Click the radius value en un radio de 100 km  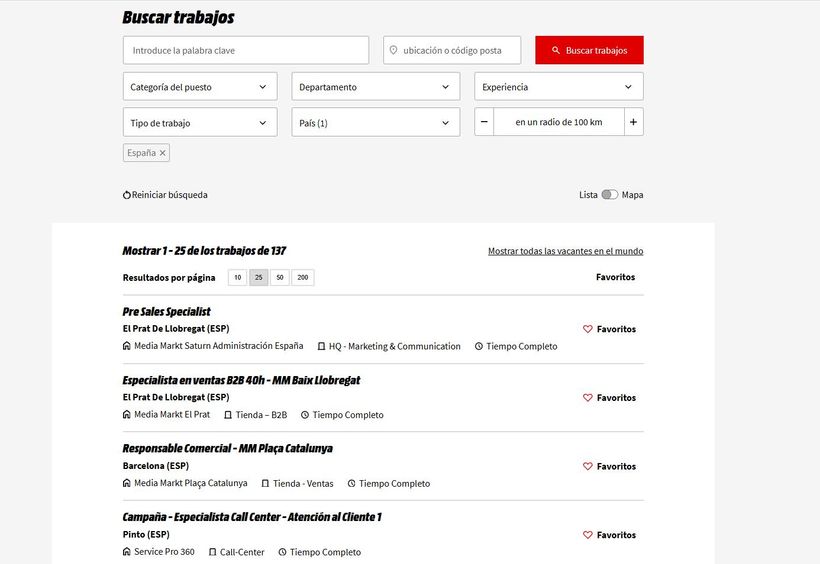tap(559, 122)
